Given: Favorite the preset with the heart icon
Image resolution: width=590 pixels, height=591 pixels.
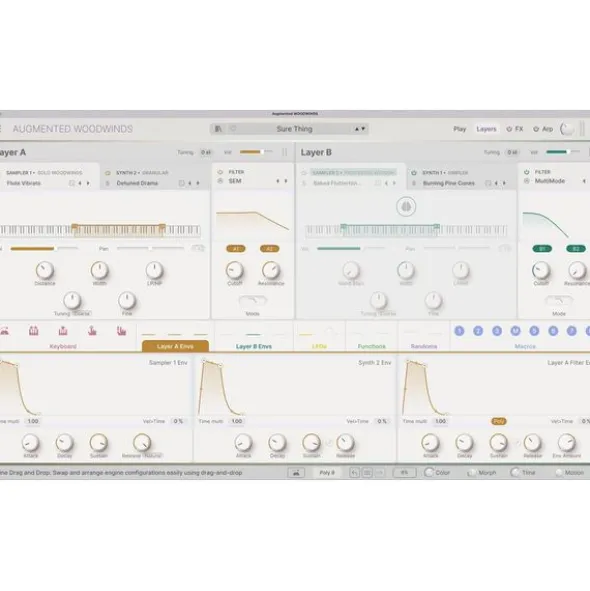Looking at the screenshot, I should 233,129.
